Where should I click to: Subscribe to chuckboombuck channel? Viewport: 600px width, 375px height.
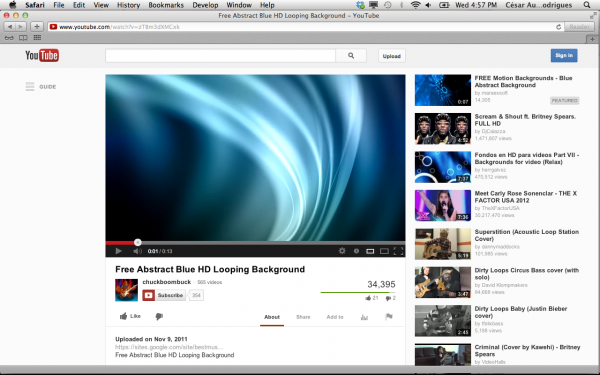click(x=164, y=295)
